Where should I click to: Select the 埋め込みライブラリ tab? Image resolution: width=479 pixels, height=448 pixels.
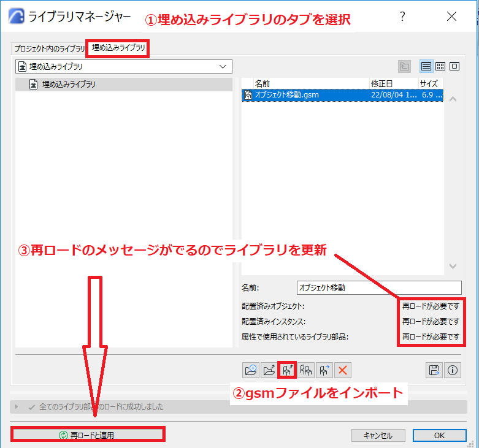click(118, 48)
